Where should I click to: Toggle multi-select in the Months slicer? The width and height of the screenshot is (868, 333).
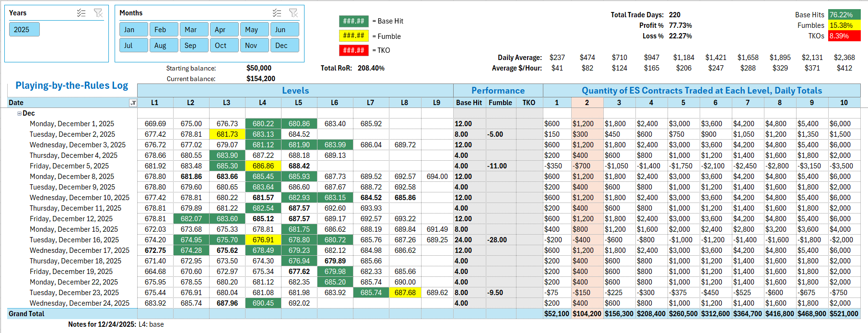pyautogui.click(x=277, y=13)
